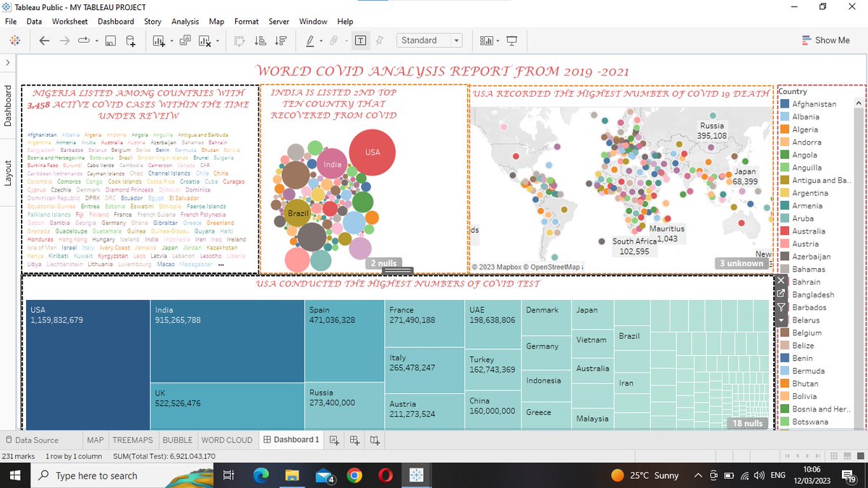
Task: Select the Highlight pen icon
Action: pyautogui.click(x=310, y=40)
